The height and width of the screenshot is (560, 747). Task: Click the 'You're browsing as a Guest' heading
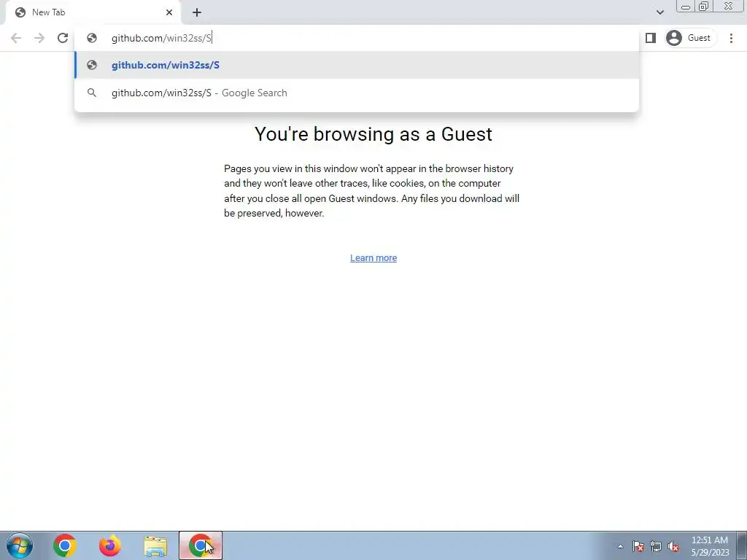pyautogui.click(x=373, y=134)
